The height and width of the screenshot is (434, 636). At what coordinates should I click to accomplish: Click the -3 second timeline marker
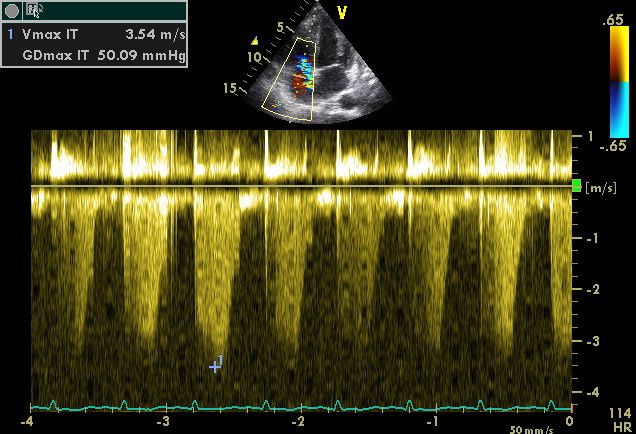pos(163,422)
